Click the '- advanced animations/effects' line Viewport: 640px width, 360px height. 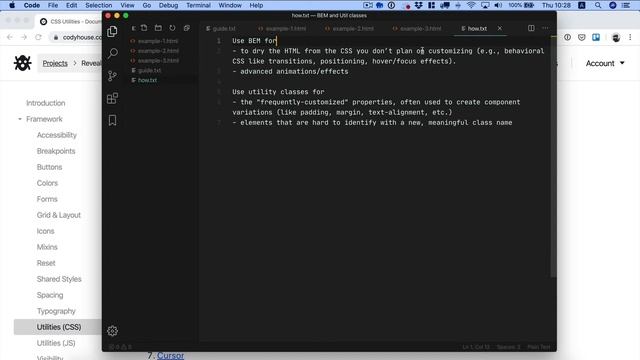click(290, 71)
